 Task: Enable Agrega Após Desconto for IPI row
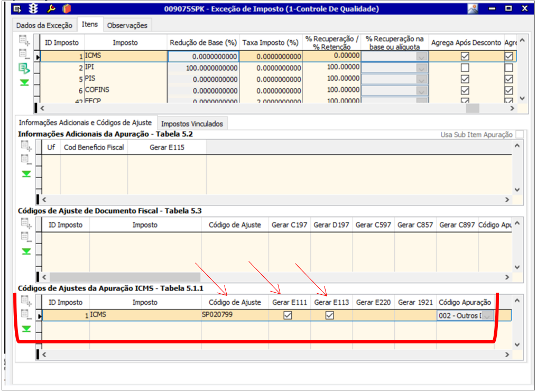(465, 68)
